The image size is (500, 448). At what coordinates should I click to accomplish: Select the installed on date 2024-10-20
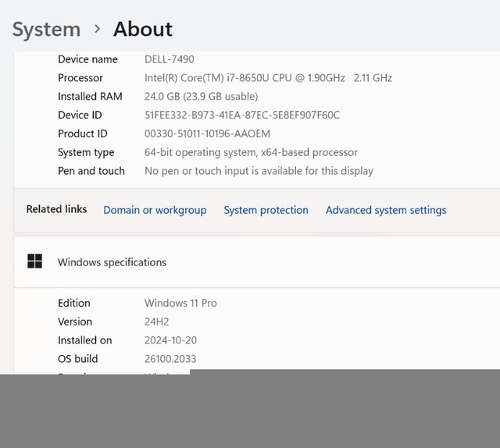pos(172,340)
